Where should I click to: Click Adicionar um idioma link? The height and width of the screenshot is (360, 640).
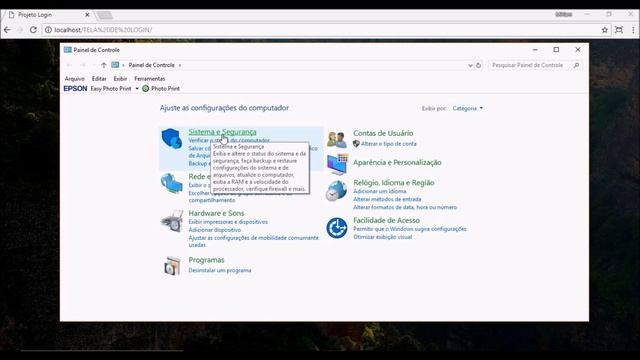(379, 191)
